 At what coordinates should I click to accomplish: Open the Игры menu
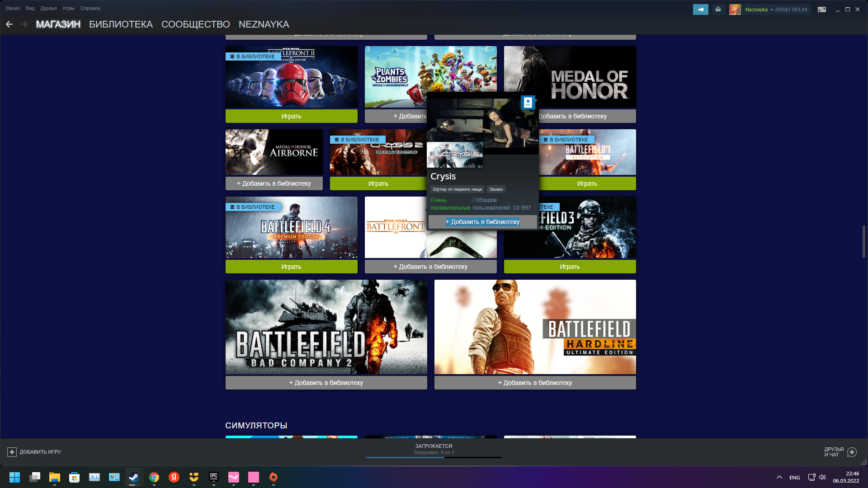coord(69,8)
